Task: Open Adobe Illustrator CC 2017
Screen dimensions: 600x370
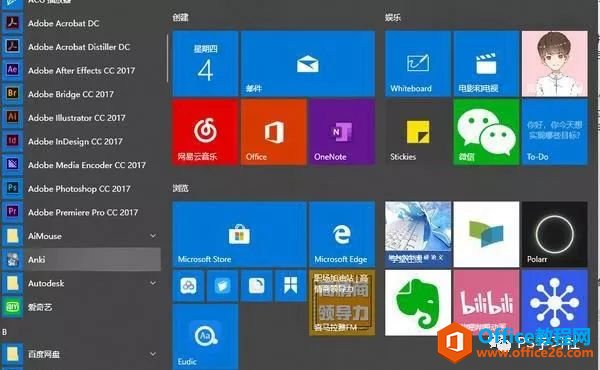Action: (x=81, y=118)
